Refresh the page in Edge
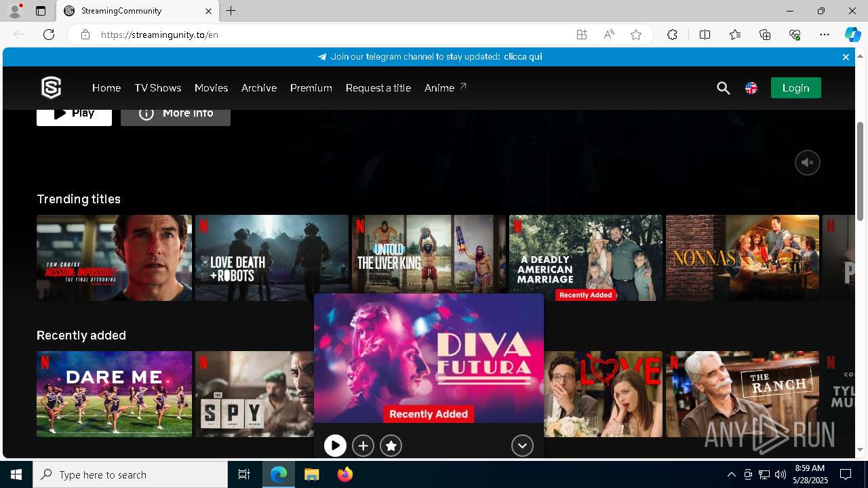The width and height of the screenshot is (868, 488). point(49,35)
